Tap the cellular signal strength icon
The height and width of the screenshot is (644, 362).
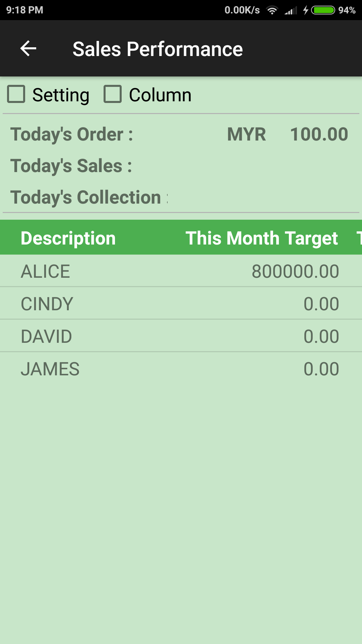tap(291, 11)
